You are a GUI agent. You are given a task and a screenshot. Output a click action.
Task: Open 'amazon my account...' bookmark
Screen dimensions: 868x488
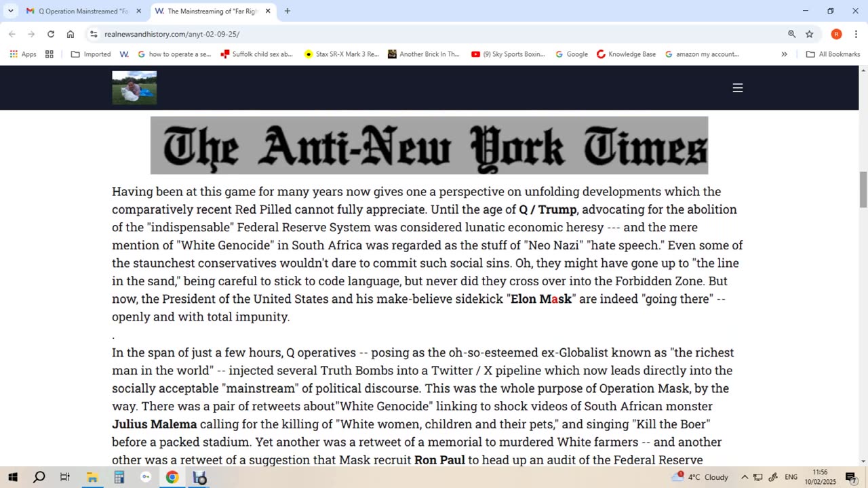pos(702,54)
